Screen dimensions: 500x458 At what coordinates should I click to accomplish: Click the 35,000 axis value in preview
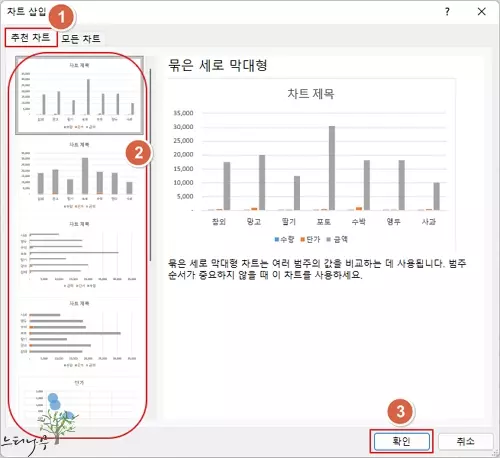(183, 113)
